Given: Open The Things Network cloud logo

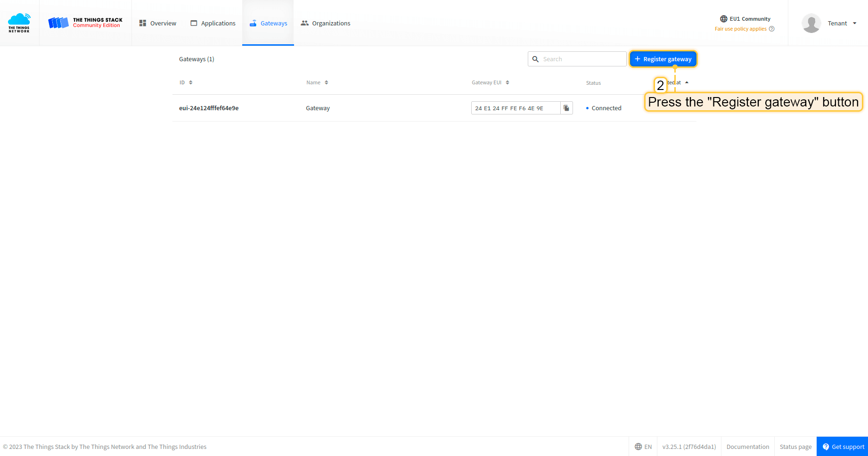Looking at the screenshot, I should (19, 22).
